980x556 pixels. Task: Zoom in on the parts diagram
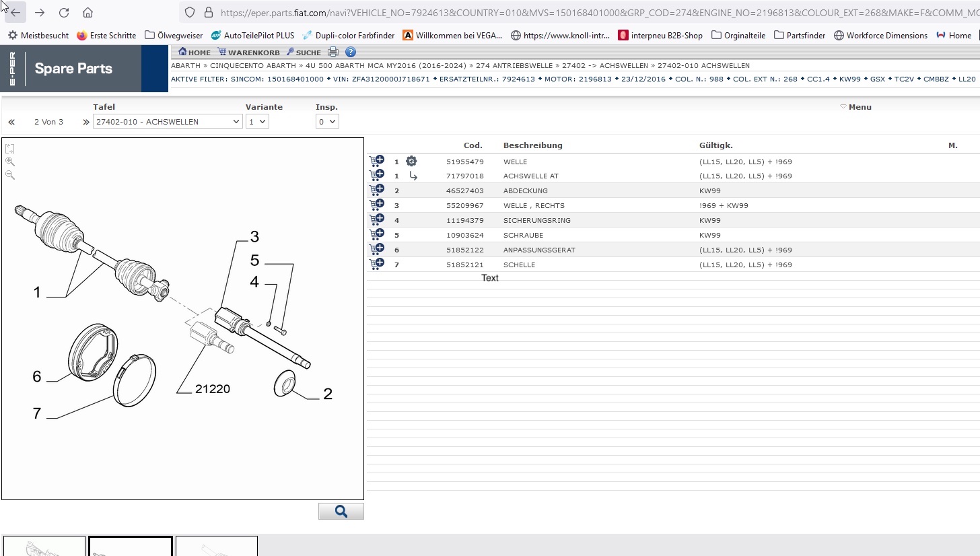coord(10,162)
